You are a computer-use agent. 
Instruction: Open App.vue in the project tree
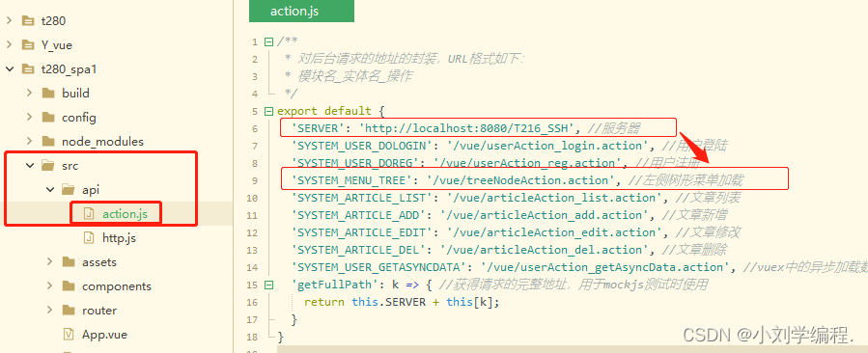point(104,335)
